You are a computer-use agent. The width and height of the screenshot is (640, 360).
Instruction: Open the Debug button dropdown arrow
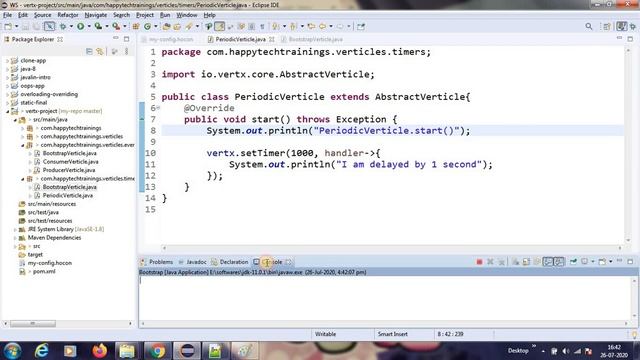click(71, 27)
